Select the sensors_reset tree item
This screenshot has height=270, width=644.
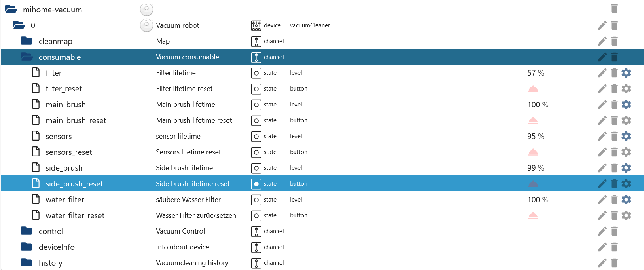click(x=68, y=152)
